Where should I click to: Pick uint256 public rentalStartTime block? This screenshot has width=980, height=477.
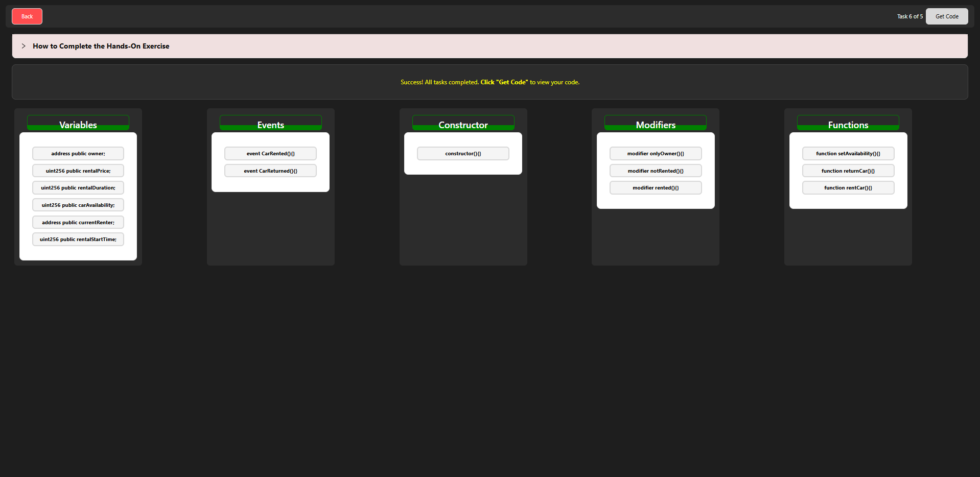(78, 240)
